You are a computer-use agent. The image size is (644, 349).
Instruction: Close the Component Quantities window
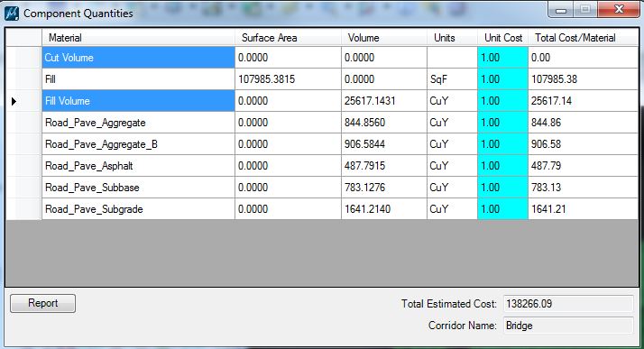pyautogui.click(x=619, y=9)
